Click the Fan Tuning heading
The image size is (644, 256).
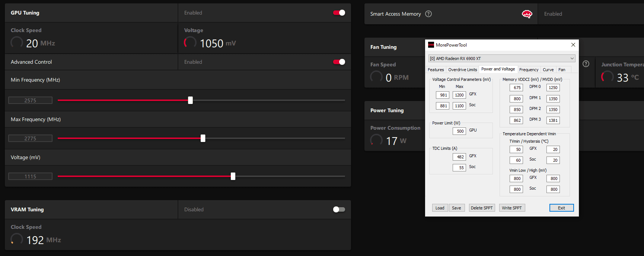(x=383, y=47)
